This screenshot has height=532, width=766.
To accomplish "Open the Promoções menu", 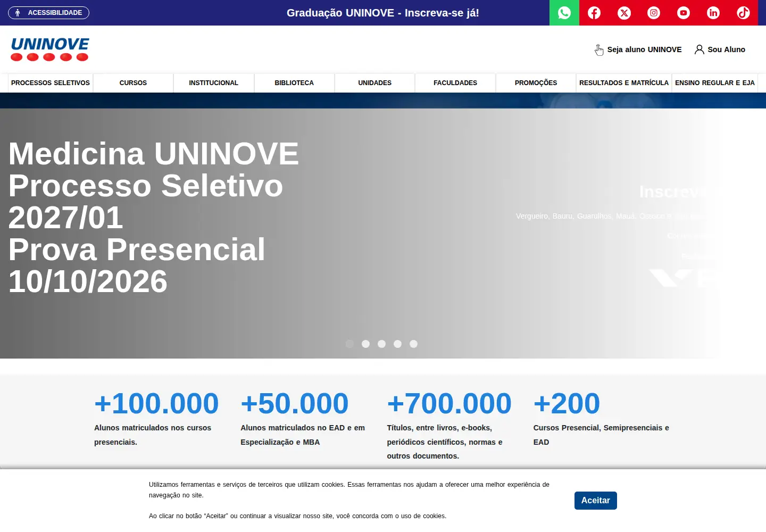I will 536,83.
